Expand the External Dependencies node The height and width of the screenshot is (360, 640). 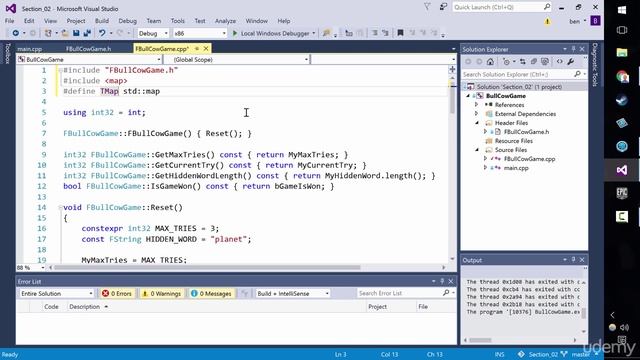(476, 114)
